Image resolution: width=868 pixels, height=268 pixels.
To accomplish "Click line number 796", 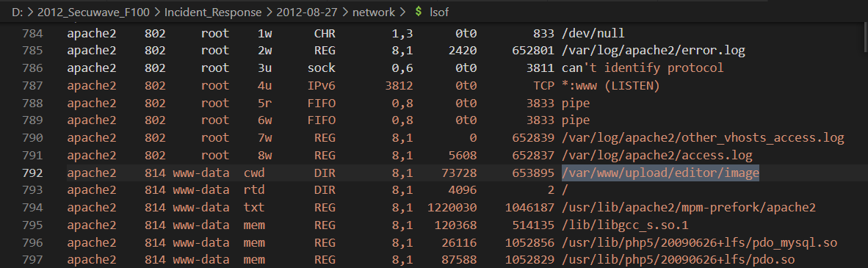I will (32, 243).
